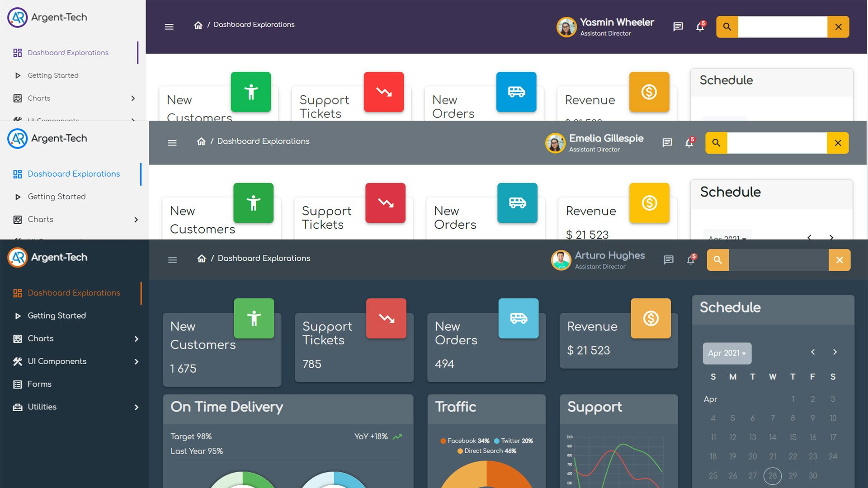Advance the calendar with the next-month arrow
Viewport: 868px width, 488px height.
[x=835, y=352]
